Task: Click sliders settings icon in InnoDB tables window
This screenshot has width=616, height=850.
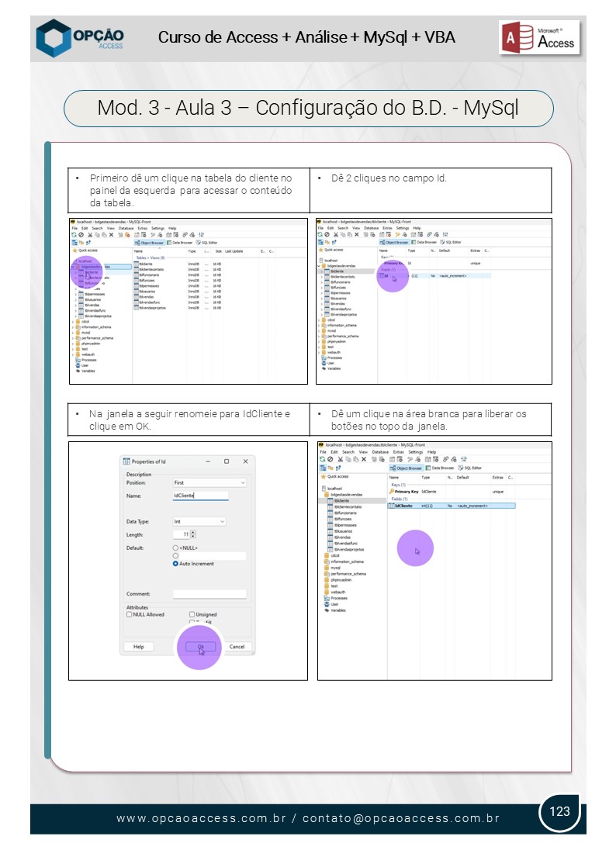Action: [x=201, y=235]
